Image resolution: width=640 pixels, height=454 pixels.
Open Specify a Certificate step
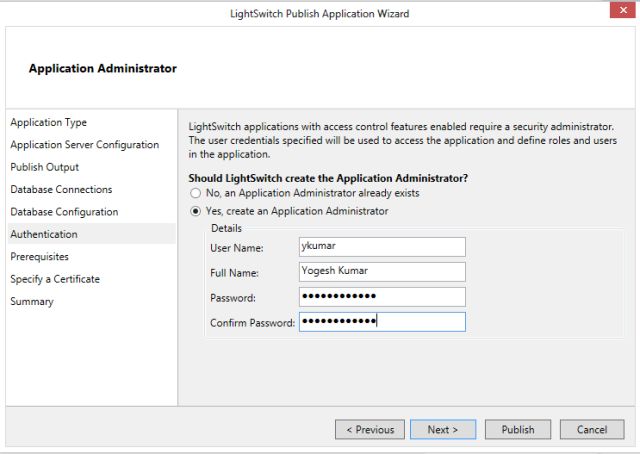click(x=55, y=279)
